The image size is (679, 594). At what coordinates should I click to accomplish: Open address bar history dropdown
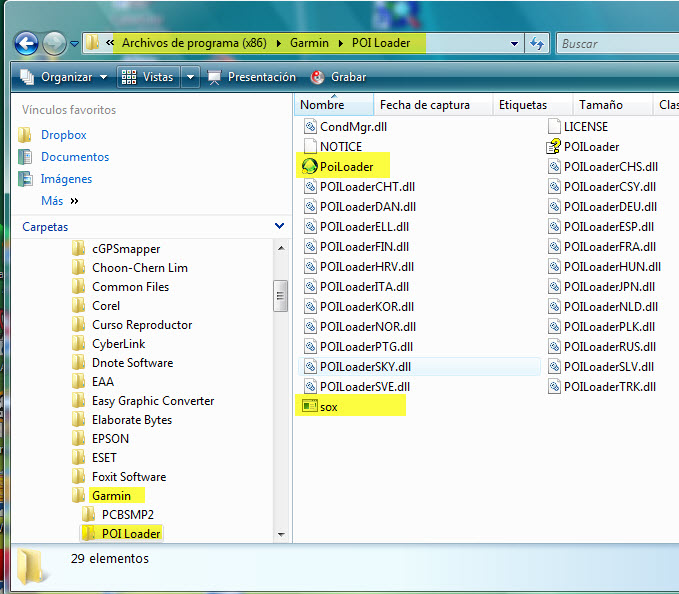coord(514,44)
